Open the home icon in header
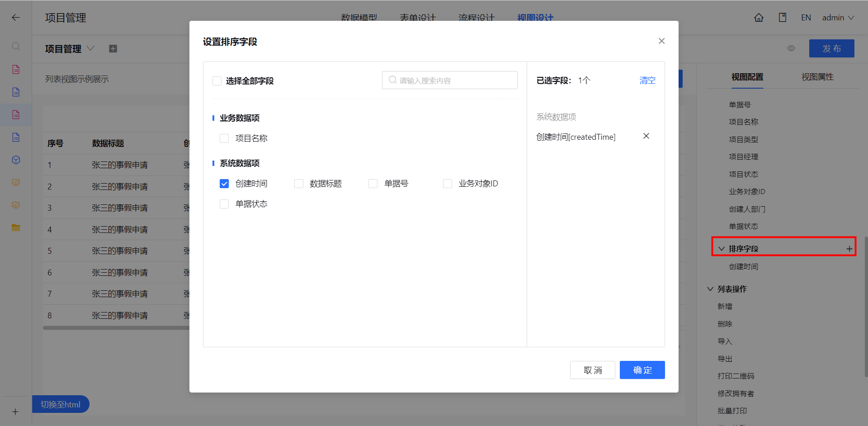This screenshot has width=868, height=426. point(759,18)
